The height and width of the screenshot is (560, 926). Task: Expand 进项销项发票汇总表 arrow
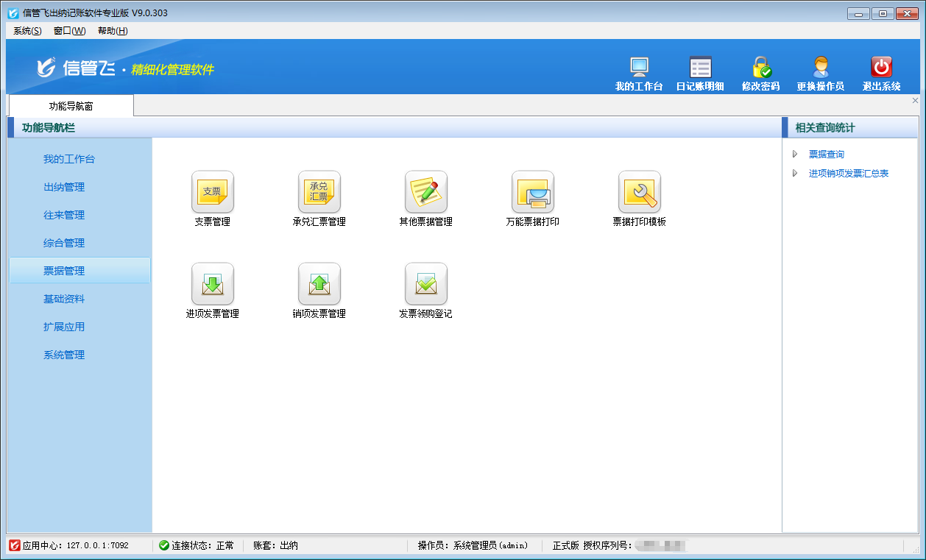[x=795, y=174]
